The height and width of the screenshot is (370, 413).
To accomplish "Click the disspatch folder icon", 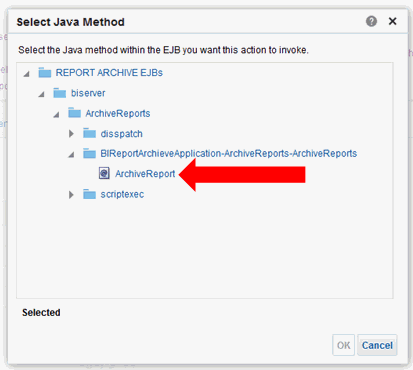I will coord(89,133).
